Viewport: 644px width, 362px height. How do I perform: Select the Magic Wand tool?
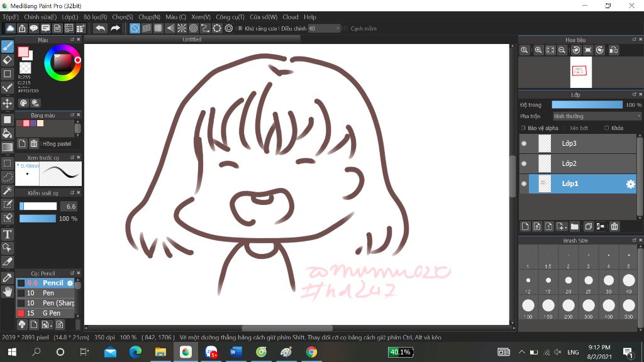tap(8, 190)
